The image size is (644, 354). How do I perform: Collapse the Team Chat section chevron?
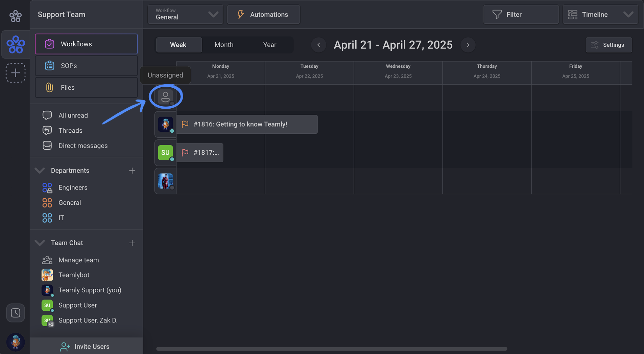(40, 243)
